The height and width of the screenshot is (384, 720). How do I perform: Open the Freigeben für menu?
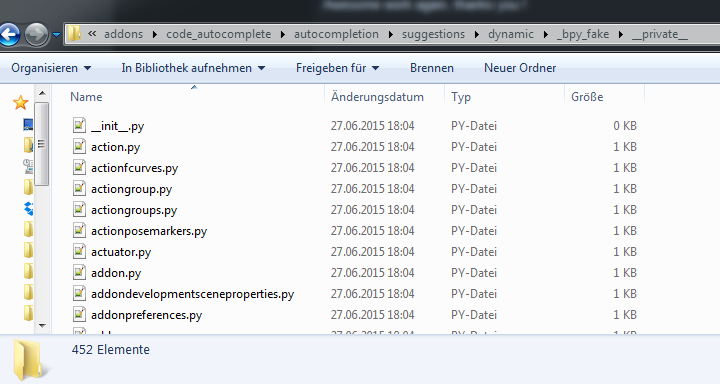pos(338,68)
